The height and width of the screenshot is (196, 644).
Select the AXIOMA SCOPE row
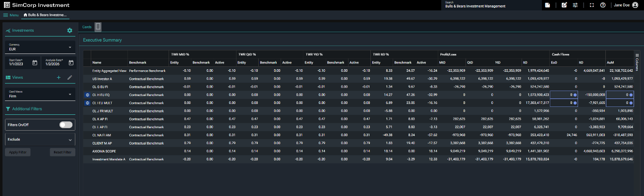[x=358, y=151]
